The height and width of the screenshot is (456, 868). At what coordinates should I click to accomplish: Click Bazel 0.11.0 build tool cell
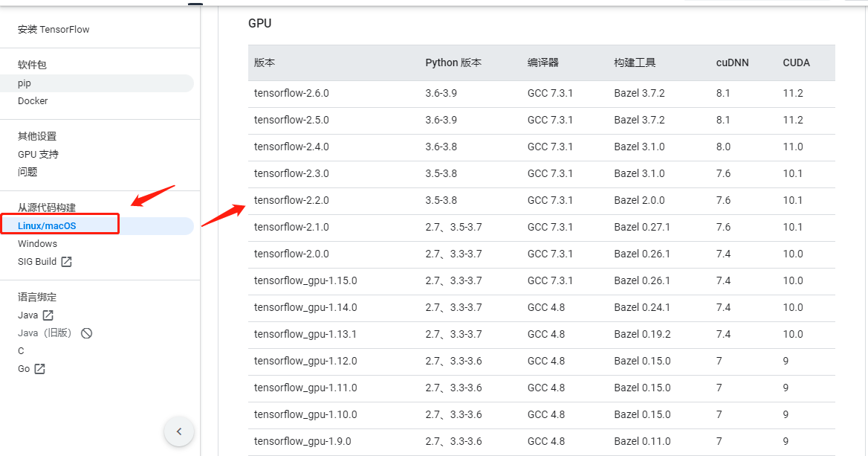coord(642,441)
